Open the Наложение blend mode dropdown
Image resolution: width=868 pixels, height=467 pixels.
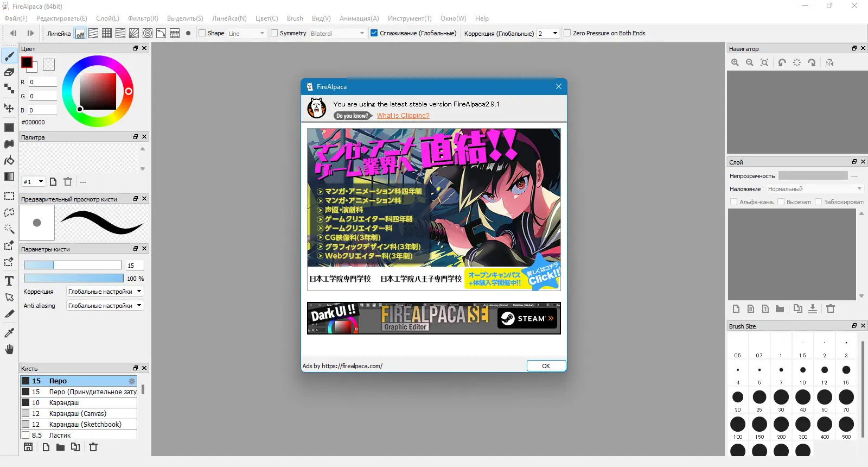(814, 189)
